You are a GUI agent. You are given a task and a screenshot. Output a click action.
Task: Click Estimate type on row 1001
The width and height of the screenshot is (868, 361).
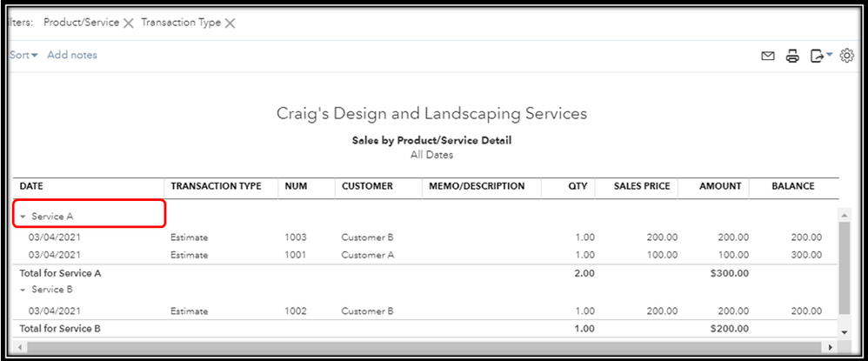tap(190, 255)
